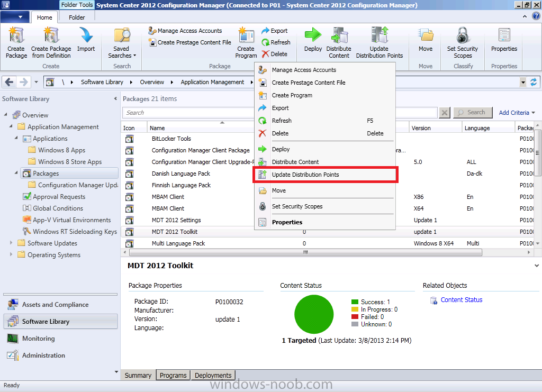Viewport: 542px width, 392px height.
Task: Open the address bar dropdown arrow
Action: click(x=523, y=82)
